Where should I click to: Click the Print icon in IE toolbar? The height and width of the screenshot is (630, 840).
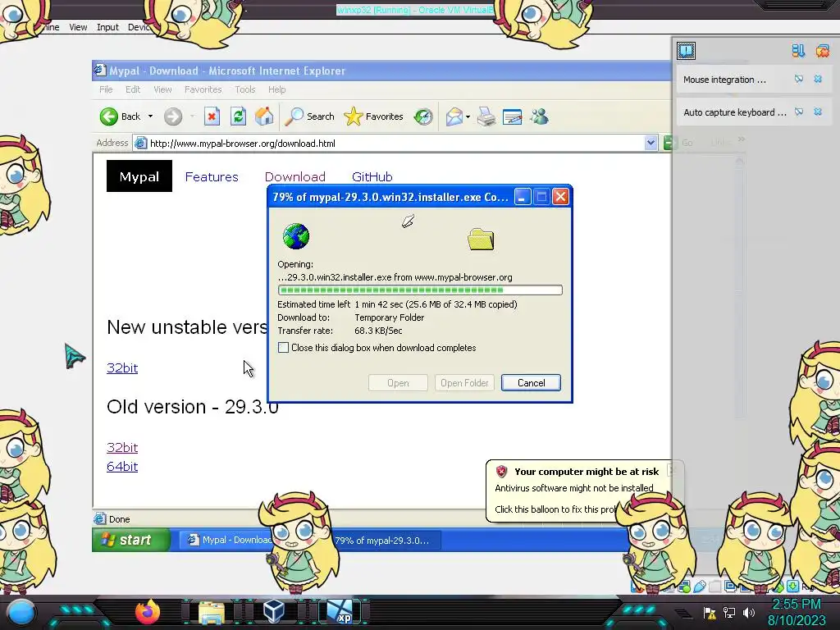(486, 116)
